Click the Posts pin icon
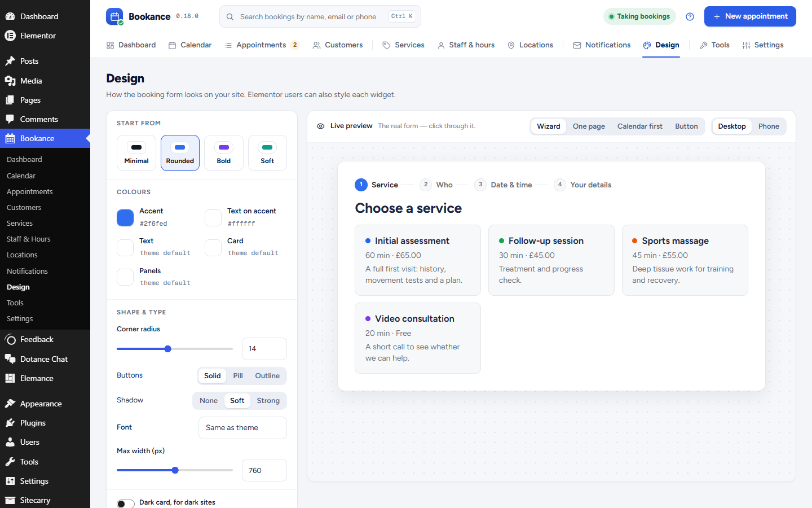The height and width of the screenshot is (508, 812). coord(10,61)
